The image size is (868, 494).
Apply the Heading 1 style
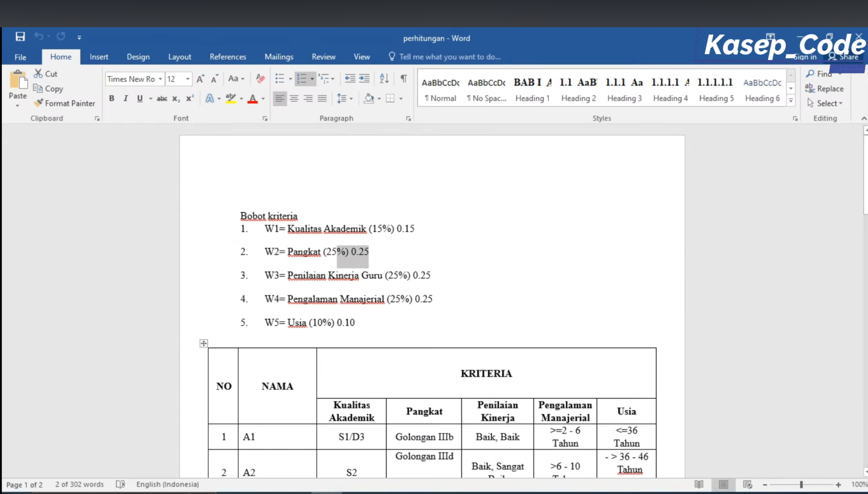coord(532,89)
